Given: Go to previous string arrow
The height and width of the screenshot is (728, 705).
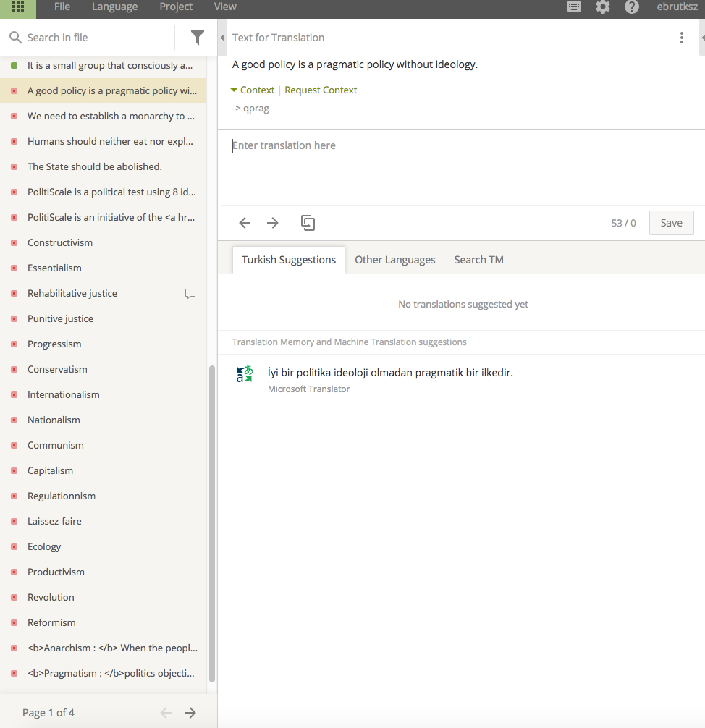Looking at the screenshot, I should pyautogui.click(x=245, y=223).
